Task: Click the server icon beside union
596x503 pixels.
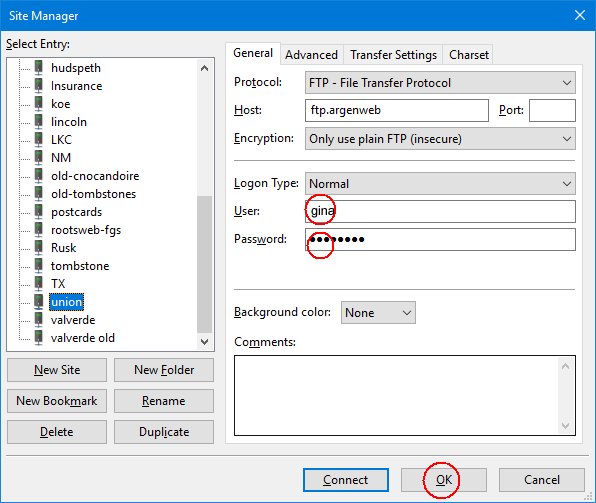Action: point(39,301)
